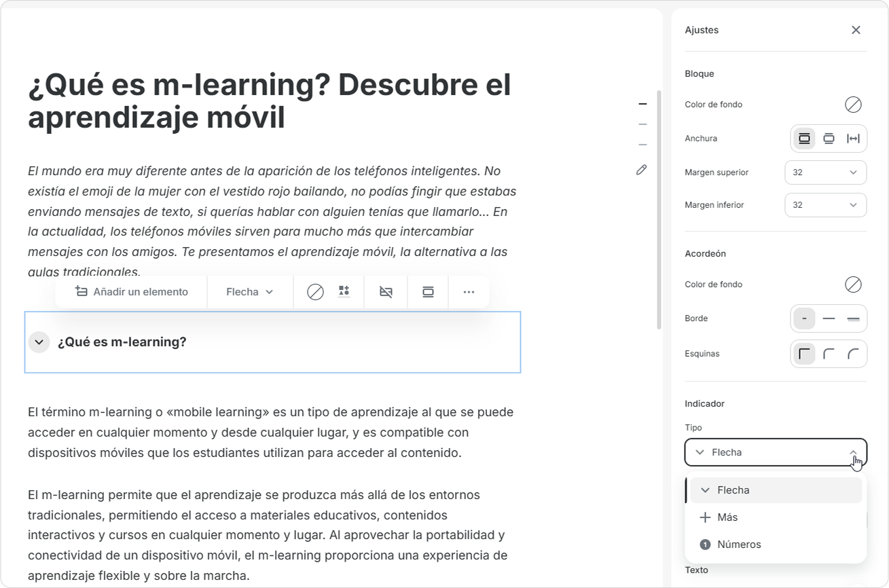This screenshot has height=588, width=889.
Task: Set Anchura to full-width stretch option
Action: pyautogui.click(x=853, y=139)
